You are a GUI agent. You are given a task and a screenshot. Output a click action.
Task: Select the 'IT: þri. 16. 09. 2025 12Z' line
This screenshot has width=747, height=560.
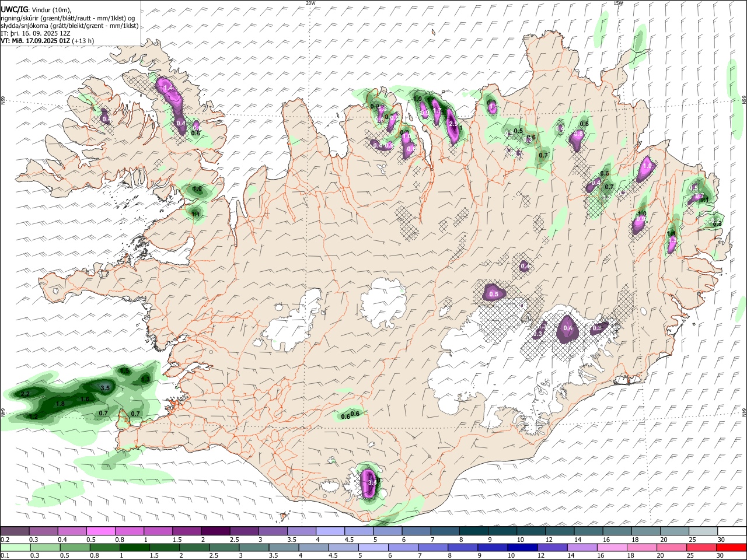click(x=36, y=33)
